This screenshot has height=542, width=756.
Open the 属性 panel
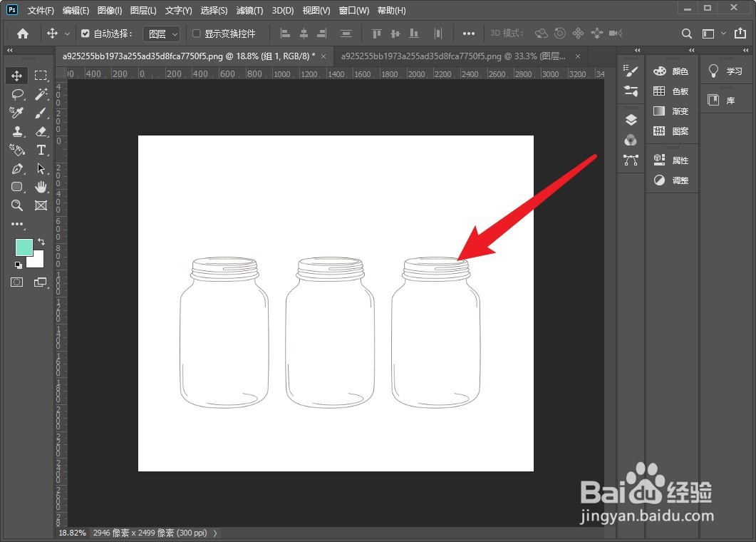click(671, 160)
